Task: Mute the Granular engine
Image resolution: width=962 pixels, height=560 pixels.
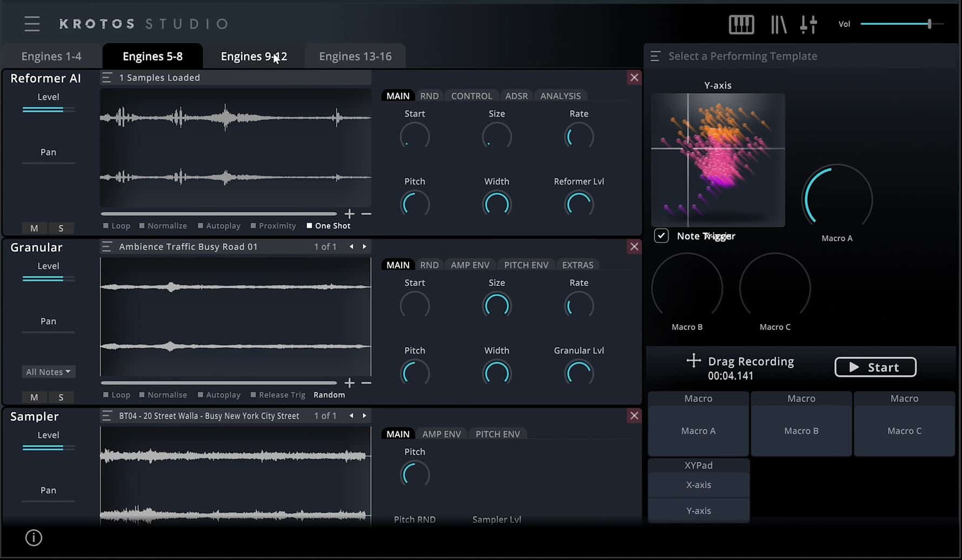Action: [x=34, y=397]
